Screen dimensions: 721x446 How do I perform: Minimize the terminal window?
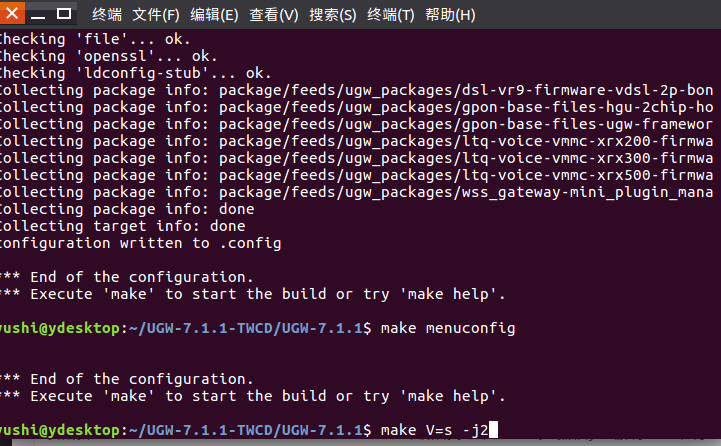click(38, 14)
